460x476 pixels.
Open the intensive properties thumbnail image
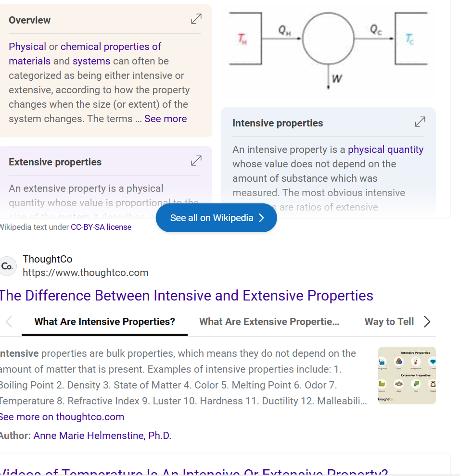click(407, 375)
